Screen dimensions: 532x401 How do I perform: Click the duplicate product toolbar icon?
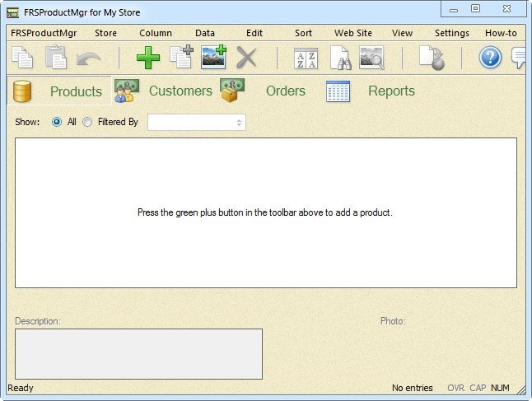pyautogui.click(x=181, y=58)
